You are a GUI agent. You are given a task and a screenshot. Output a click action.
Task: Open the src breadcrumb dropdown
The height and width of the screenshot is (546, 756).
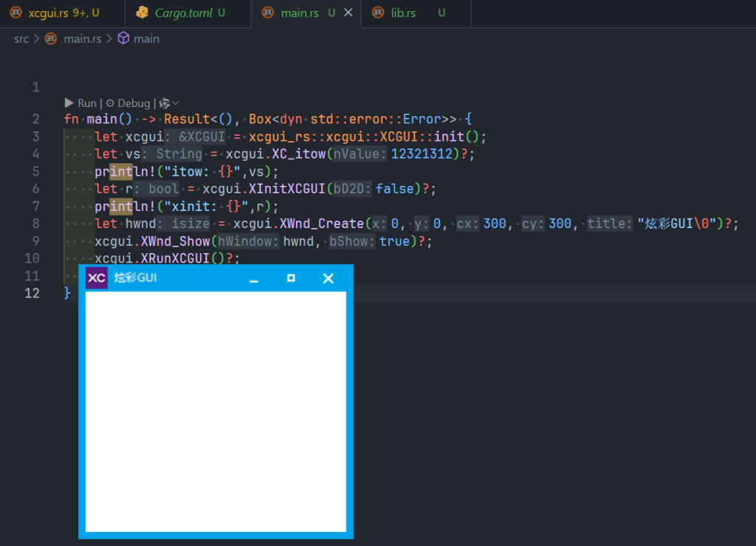point(21,38)
